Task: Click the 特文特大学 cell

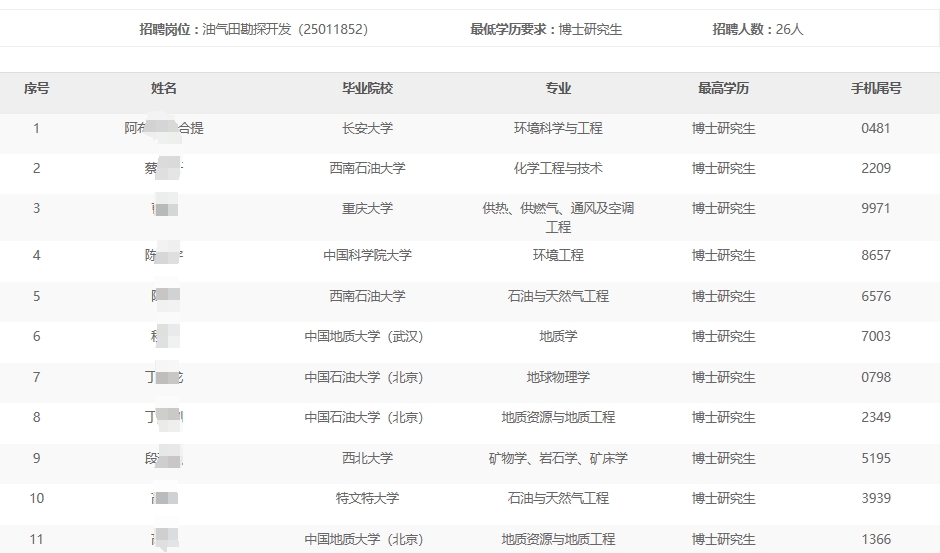Action: [x=367, y=498]
